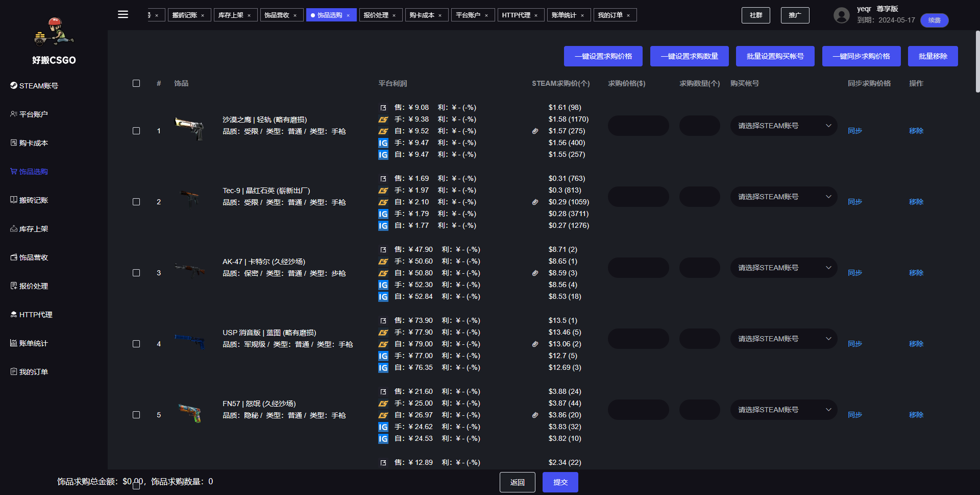Click 批量移除 button
This screenshot has width=980, height=495.
coord(933,56)
